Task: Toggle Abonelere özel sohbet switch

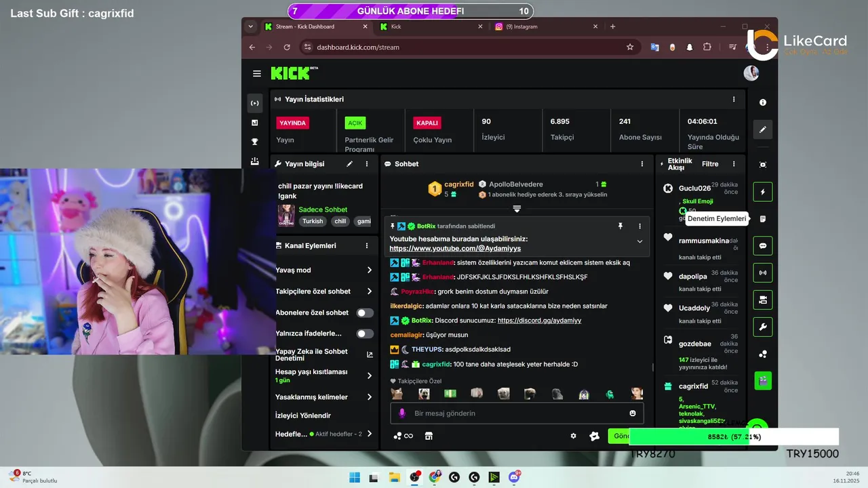Action: [x=365, y=312]
